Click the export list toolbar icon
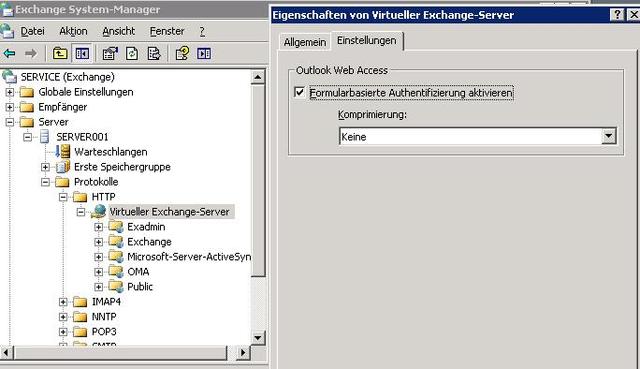The width and height of the screenshot is (640, 369). (x=154, y=53)
